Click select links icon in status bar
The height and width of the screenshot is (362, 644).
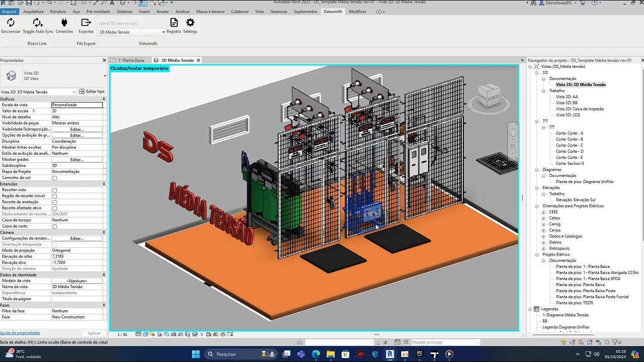tap(563, 342)
